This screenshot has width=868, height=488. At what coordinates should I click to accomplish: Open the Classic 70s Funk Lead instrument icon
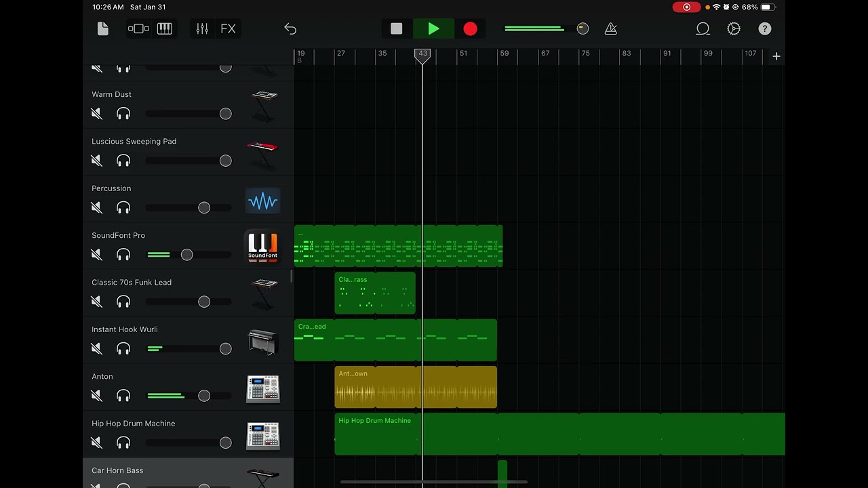click(x=263, y=294)
